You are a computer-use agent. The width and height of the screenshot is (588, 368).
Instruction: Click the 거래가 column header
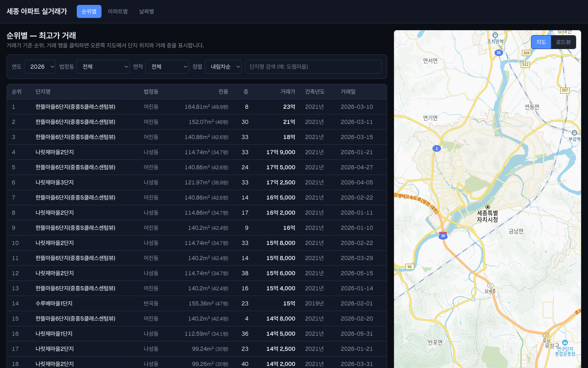pyautogui.click(x=287, y=92)
